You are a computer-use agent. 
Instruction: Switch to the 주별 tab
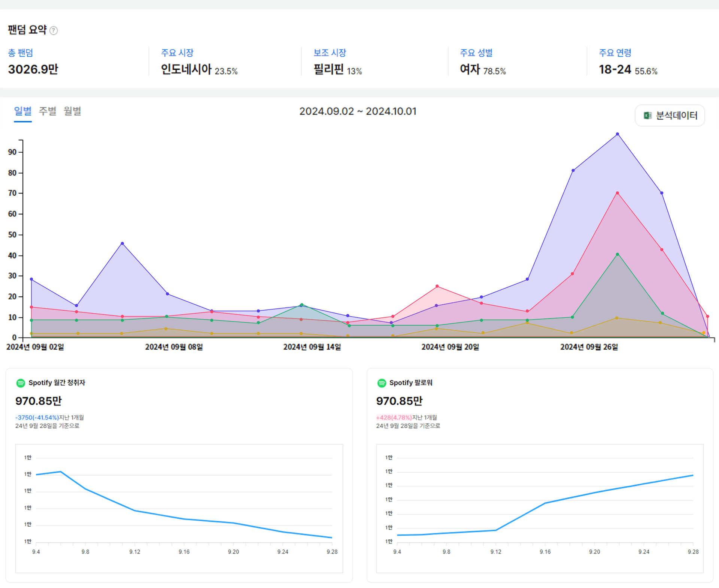[48, 111]
